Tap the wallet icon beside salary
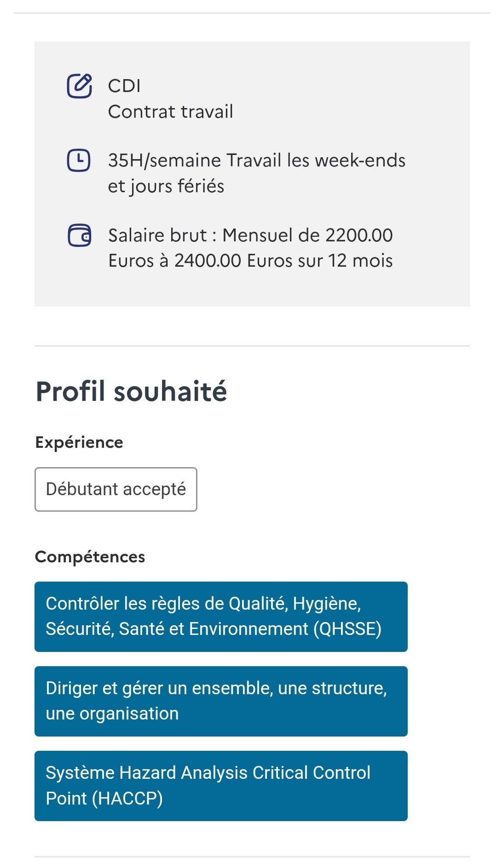Viewport: 497px width, 868px height. 79,235
